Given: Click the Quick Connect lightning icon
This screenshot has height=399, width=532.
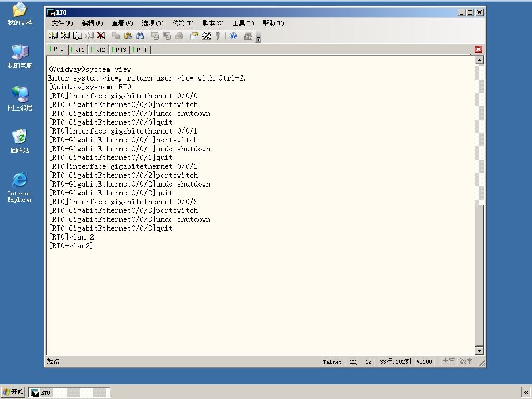Looking at the screenshot, I should [65, 36].
